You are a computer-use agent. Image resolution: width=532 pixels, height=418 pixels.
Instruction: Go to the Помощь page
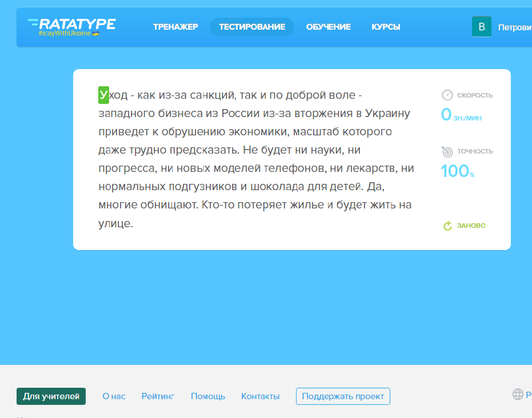coord(208,396)
